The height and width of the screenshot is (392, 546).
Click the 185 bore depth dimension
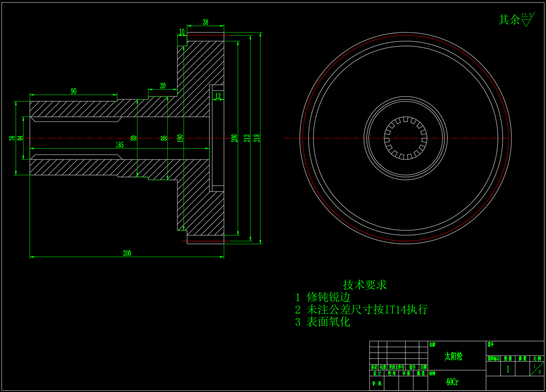[x=120, y=145]
